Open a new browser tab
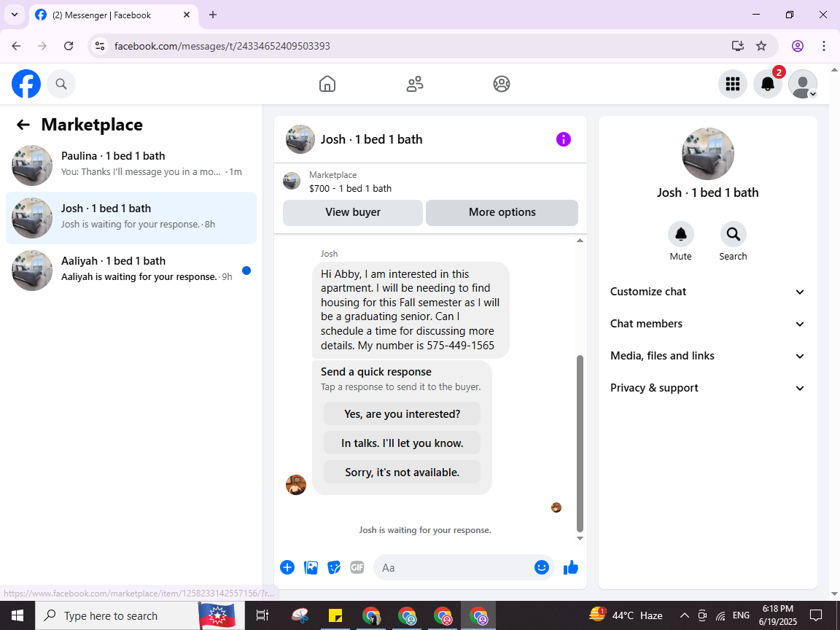The image size is (840, 630). (213, 15)
